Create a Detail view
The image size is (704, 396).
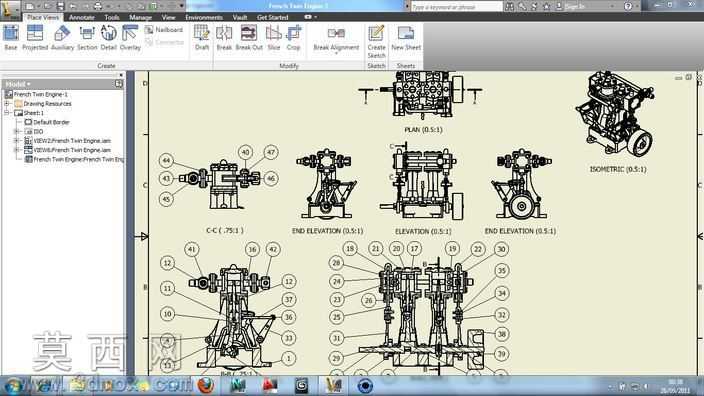coord(108,37)
